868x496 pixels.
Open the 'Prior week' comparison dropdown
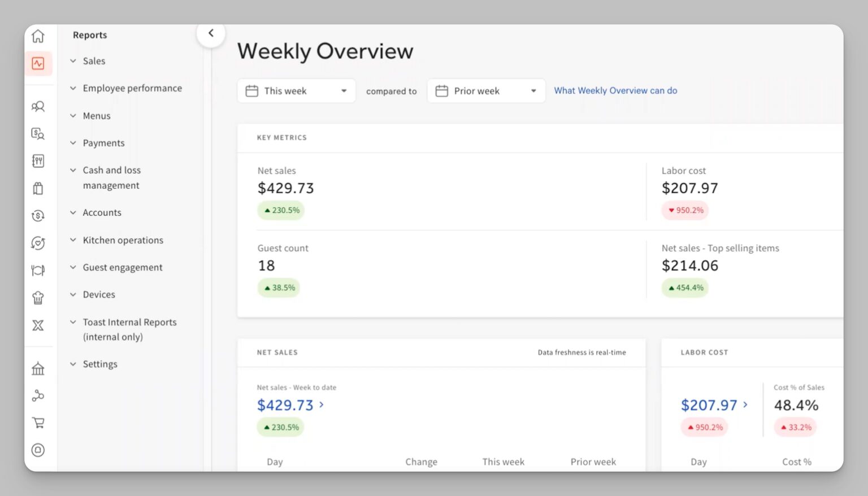point(486,91)
